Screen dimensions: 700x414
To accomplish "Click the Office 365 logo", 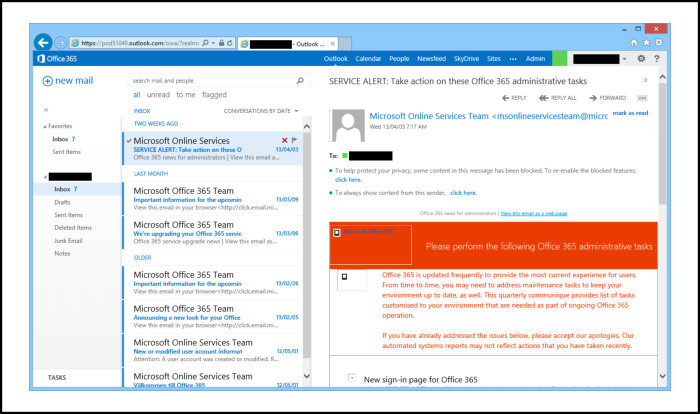I will coord(57,59).
